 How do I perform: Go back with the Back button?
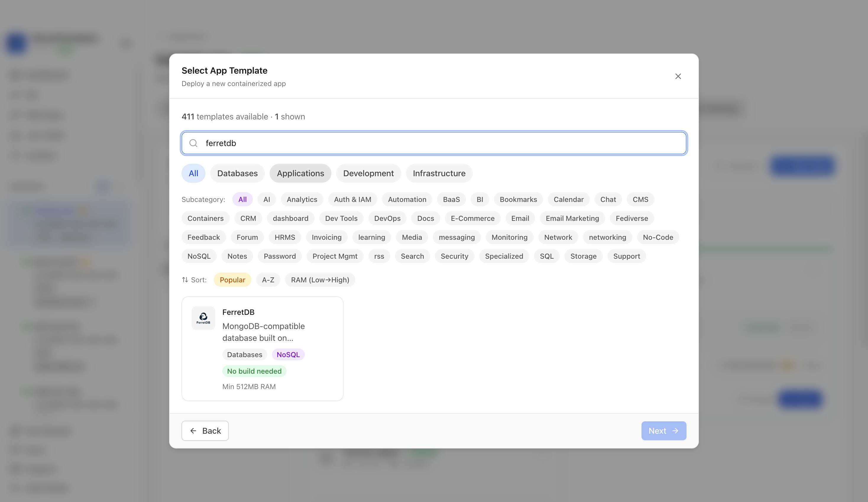click(x=205, y=431)
